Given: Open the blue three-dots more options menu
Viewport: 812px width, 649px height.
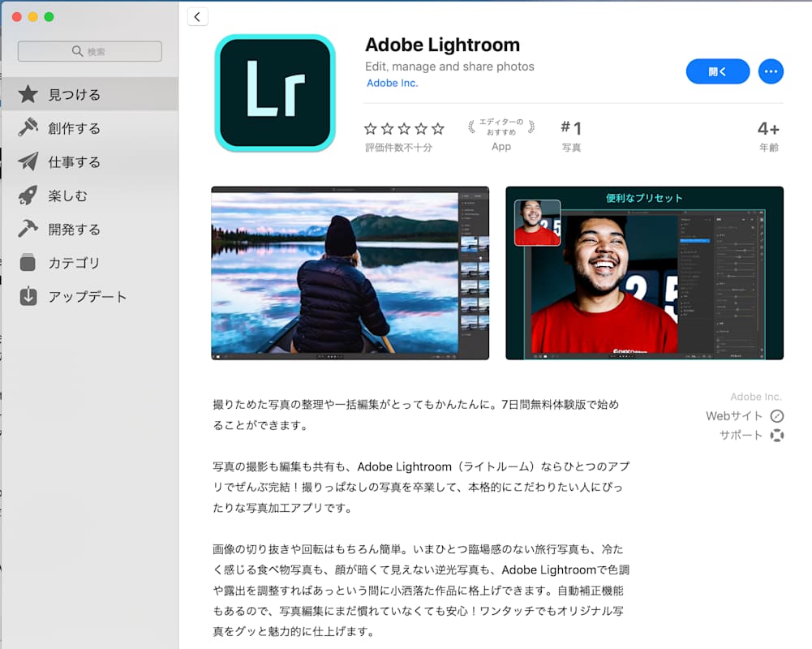Looking at the screenshot, I should click(771, 71).
